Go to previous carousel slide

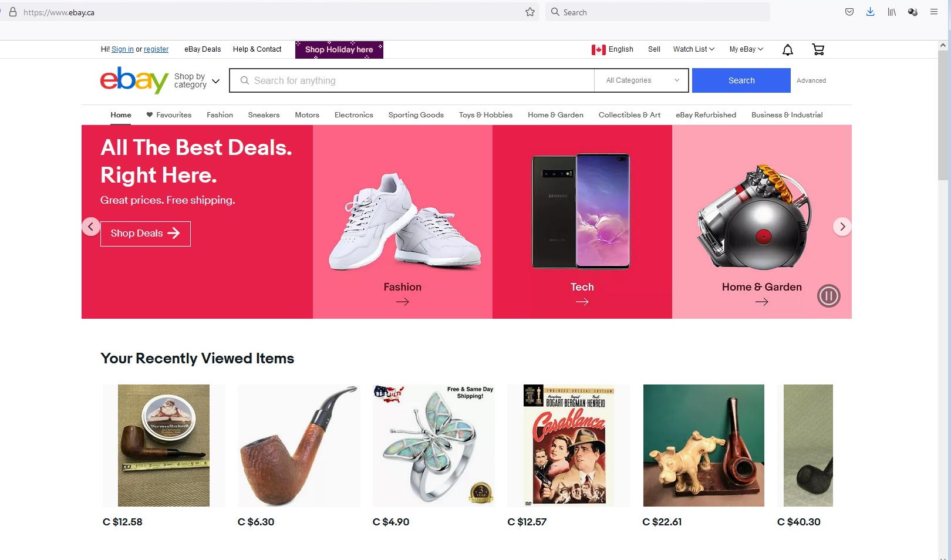coord(91,227)
